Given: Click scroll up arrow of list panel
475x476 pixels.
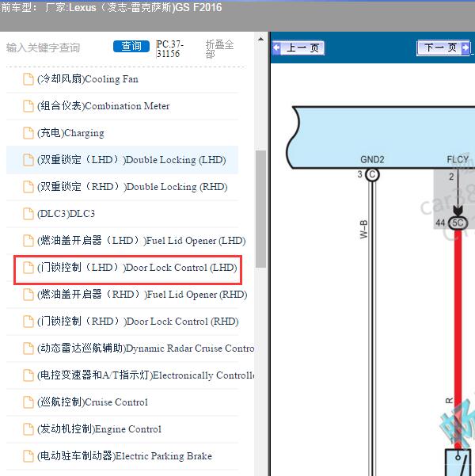Looking at the screenshot, I should (x=260, y=39).
